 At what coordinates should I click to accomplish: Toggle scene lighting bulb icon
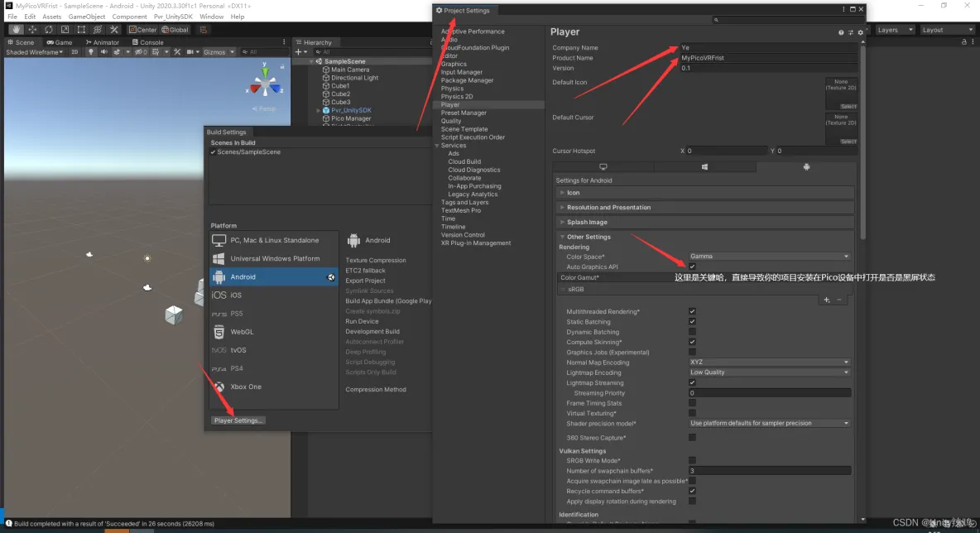click(90, 52)
